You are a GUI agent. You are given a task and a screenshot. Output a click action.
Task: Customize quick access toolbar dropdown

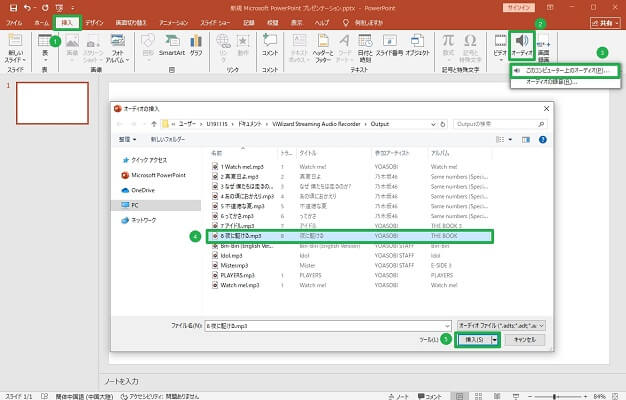coord(73,8)
